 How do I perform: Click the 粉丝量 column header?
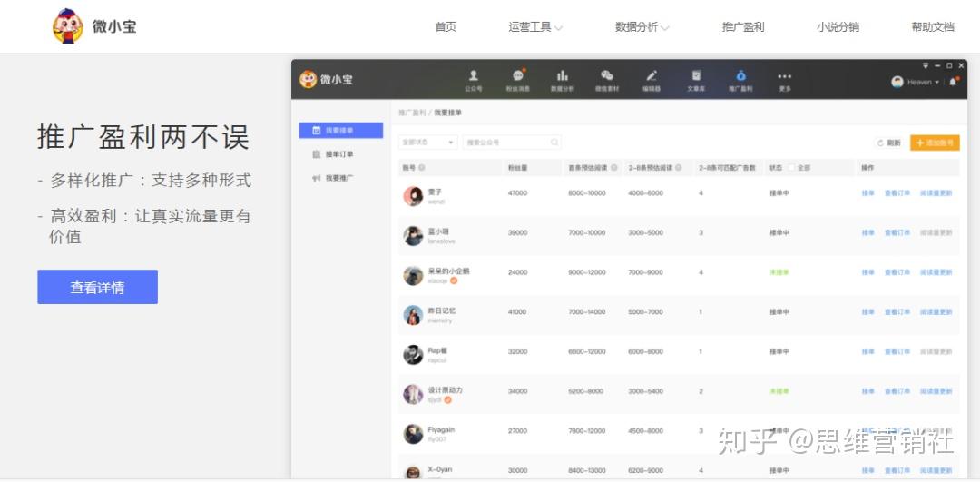(x=518, y=168)
